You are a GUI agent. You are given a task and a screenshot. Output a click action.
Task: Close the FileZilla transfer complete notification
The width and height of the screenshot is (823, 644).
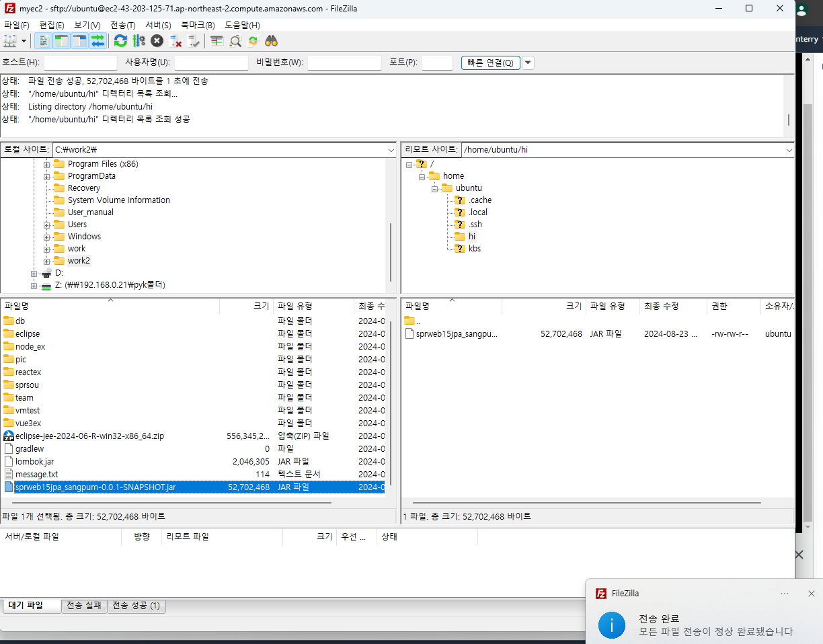pyautogui.click(x=812, y=594)
